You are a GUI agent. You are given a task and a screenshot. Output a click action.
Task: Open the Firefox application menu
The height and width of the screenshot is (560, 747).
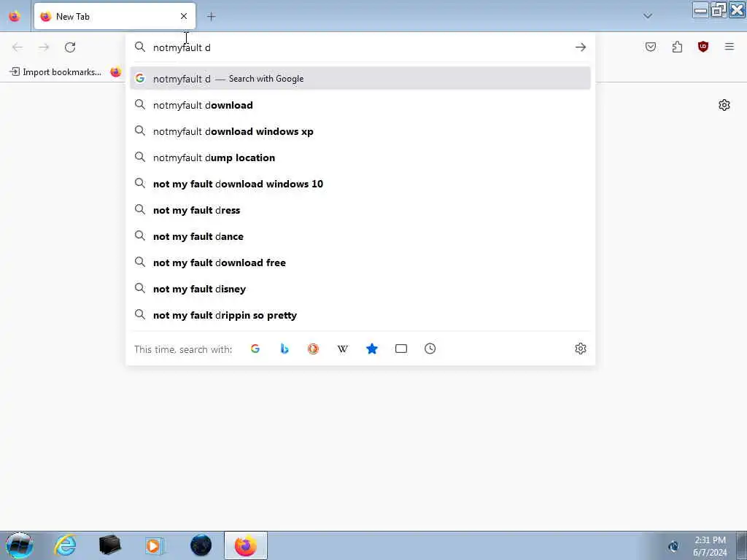click(729, 47)
